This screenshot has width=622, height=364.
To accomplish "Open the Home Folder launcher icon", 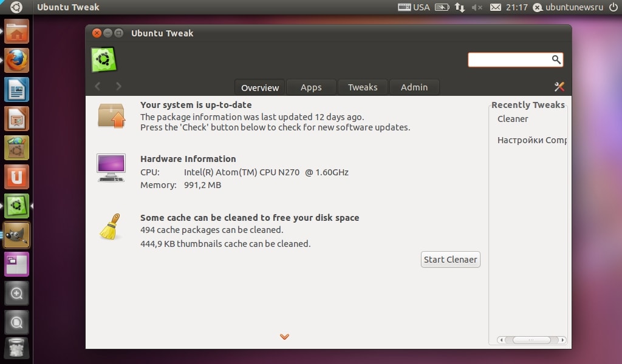I will 16,32.
